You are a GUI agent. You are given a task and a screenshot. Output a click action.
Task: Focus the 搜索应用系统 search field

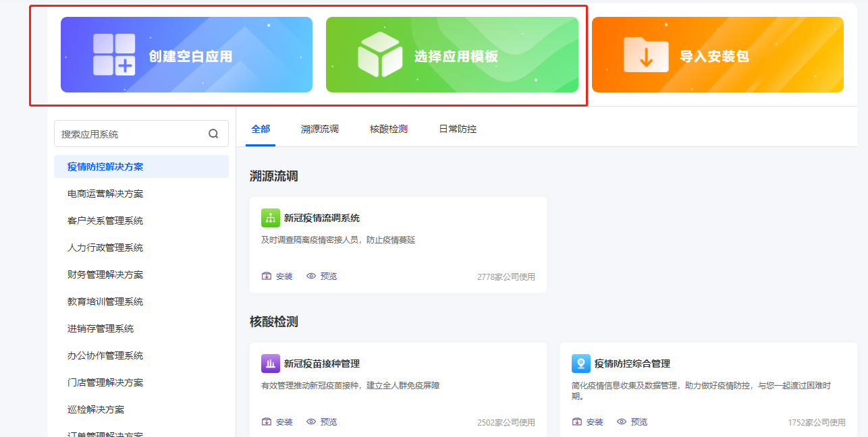coord(132,134)
